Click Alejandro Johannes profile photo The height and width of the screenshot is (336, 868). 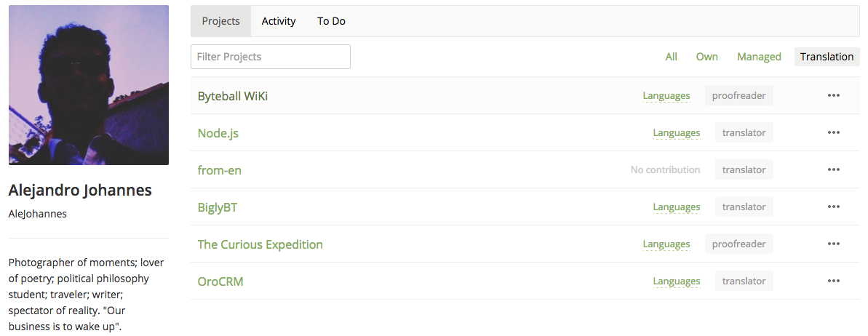89,85
